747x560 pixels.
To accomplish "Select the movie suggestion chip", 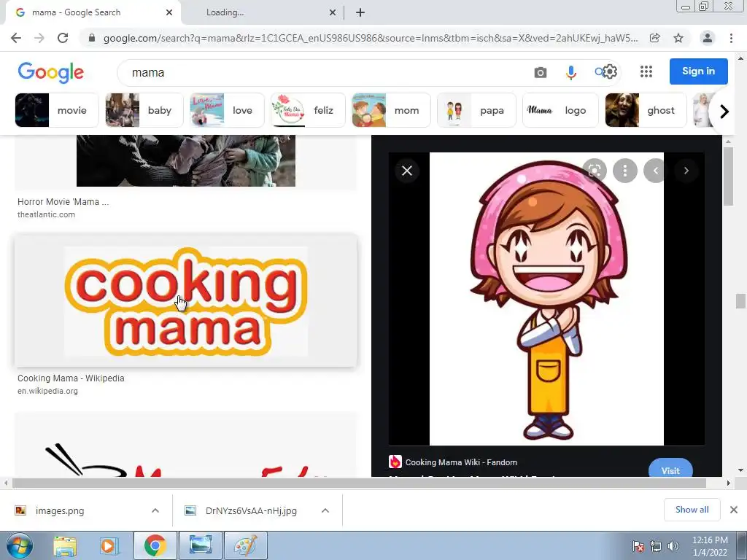I will coord(57,111).
